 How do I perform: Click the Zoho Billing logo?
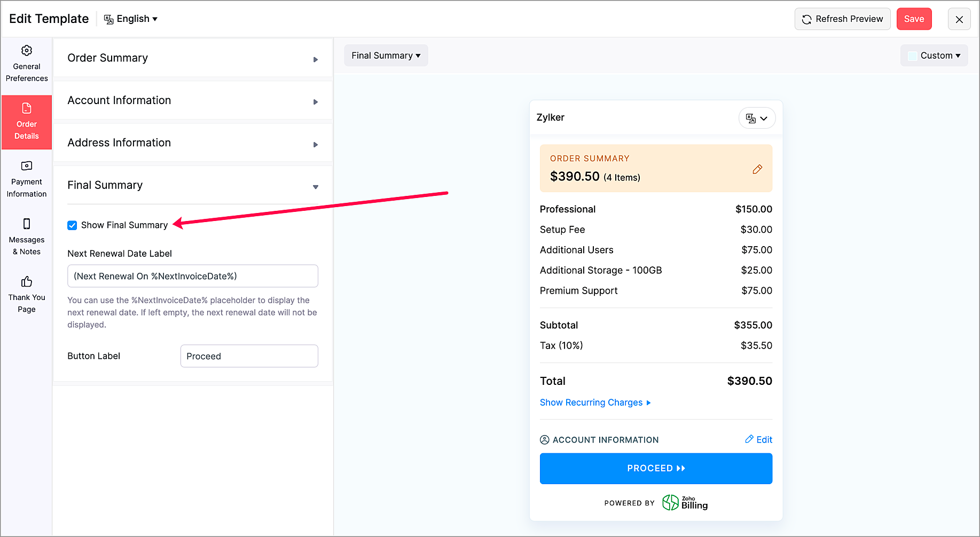685,503
